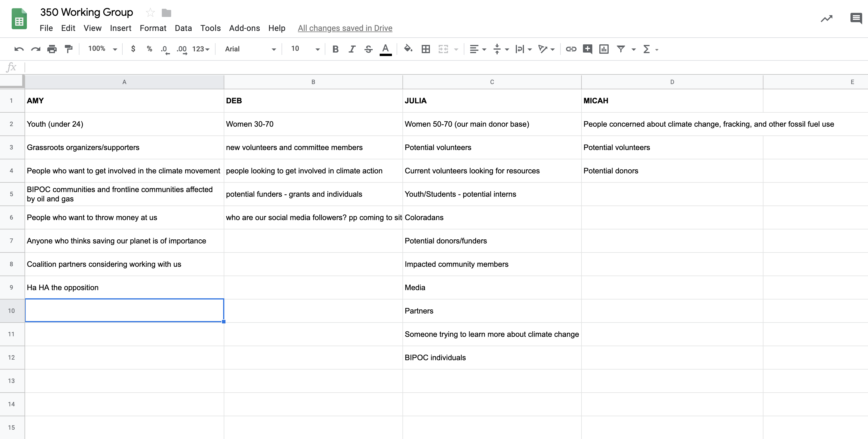The width and height of the screenshot is (868, 439).
Task: Insert a chart from toolbar
Action: 604,49
